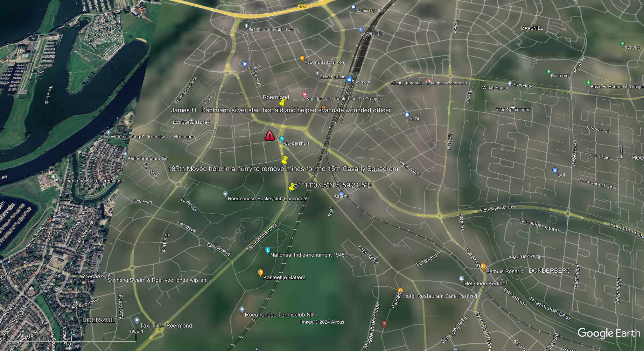Click the yellow pushpin at 51°11'07.5"N coordinates
Image resolution: width=644 pixels, height=351 pixels.
pyautogui.click(x=291, y=187)
